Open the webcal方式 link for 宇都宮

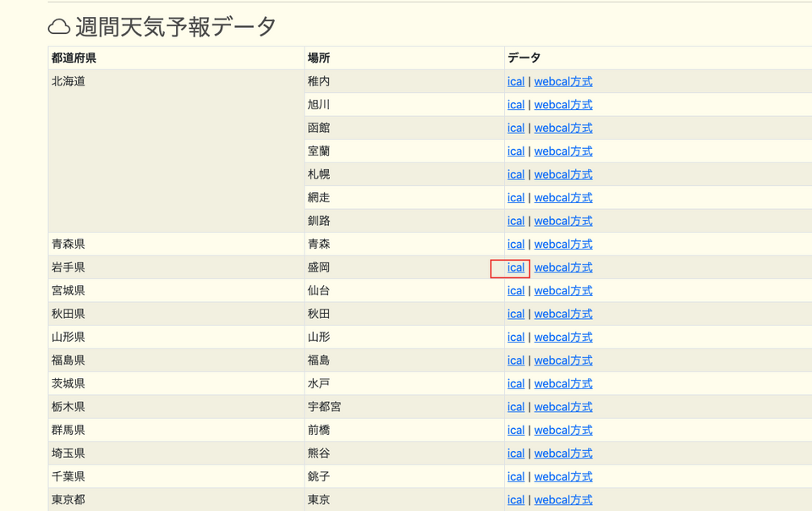(563, 408)
